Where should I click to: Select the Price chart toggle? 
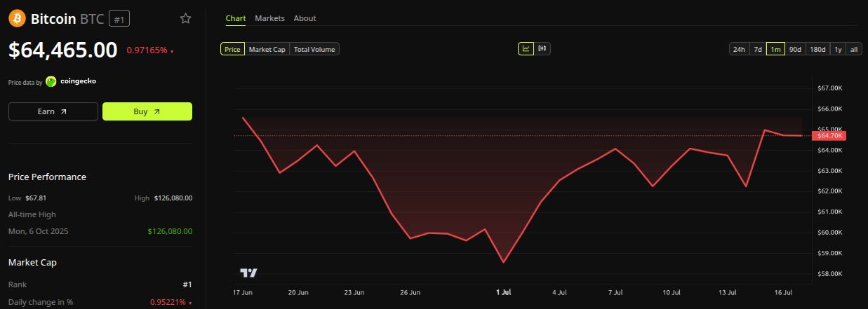click(x=232, y=49)
